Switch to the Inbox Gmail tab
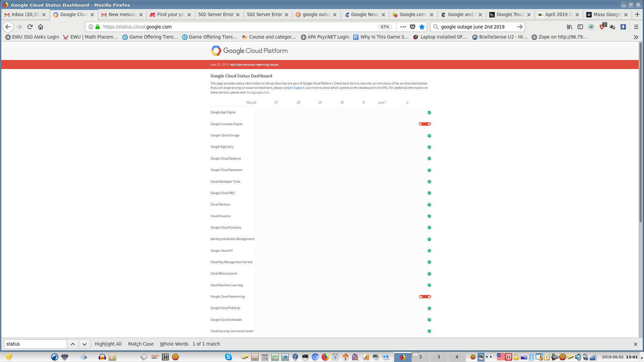Viewport: 644px width, 362px height. pyautogui.click(x=25, y=14)
